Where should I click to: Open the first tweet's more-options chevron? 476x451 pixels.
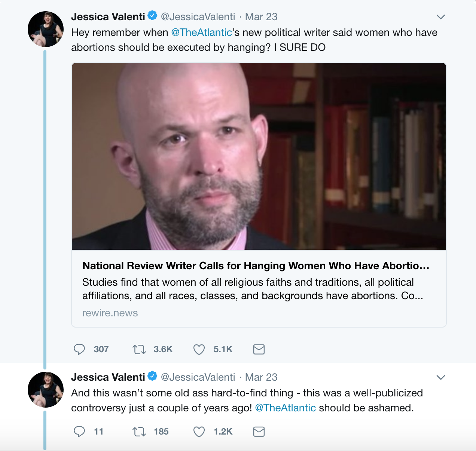point(441,17)
